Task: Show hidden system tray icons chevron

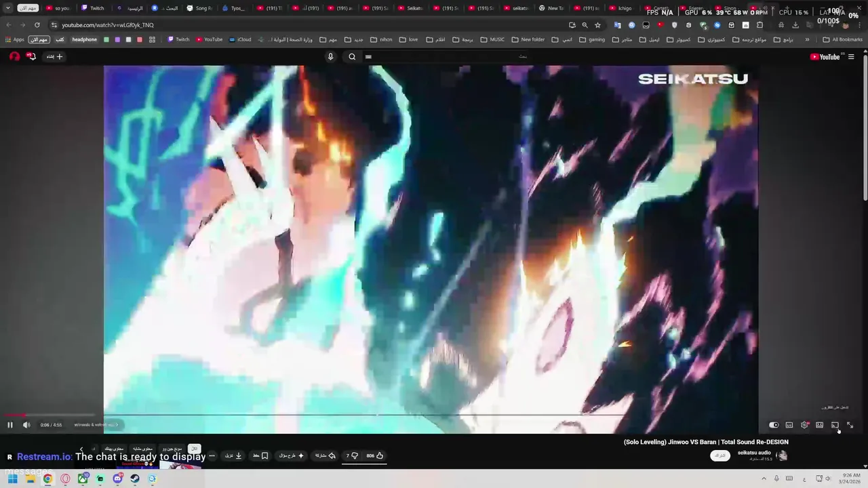Action: pyautogui.click(x=764, y=479)
